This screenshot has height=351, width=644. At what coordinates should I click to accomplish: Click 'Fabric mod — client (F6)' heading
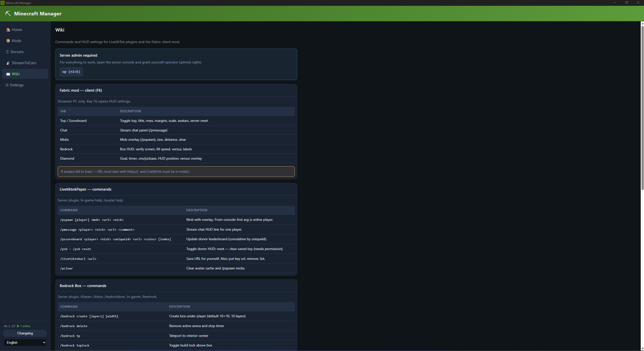(81, 90)
